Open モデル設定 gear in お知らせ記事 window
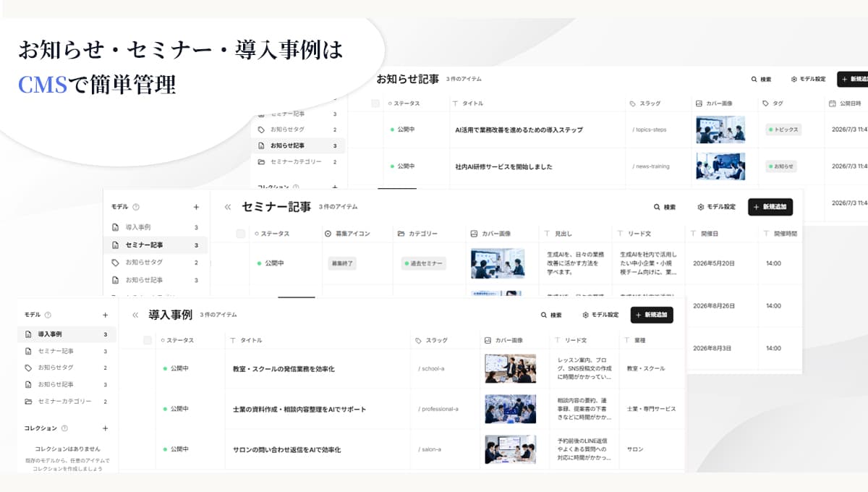The image size is (868, 492). click(794, 80)
